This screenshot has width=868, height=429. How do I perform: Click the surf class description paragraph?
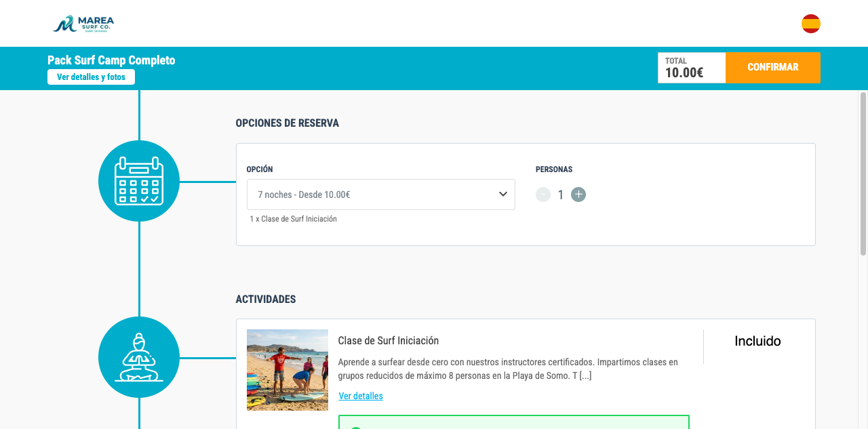tap(508, 369)
